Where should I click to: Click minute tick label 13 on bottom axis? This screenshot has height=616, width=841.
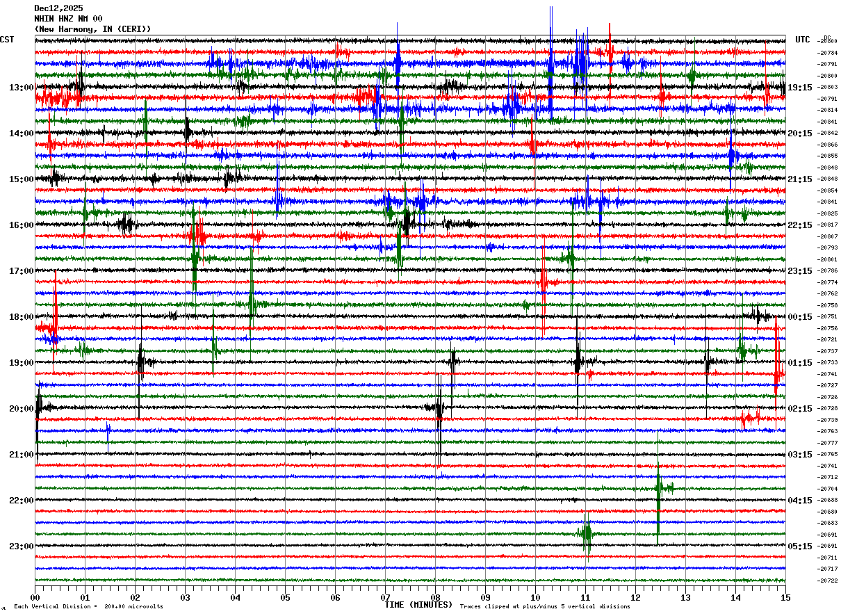coord(685,597)
